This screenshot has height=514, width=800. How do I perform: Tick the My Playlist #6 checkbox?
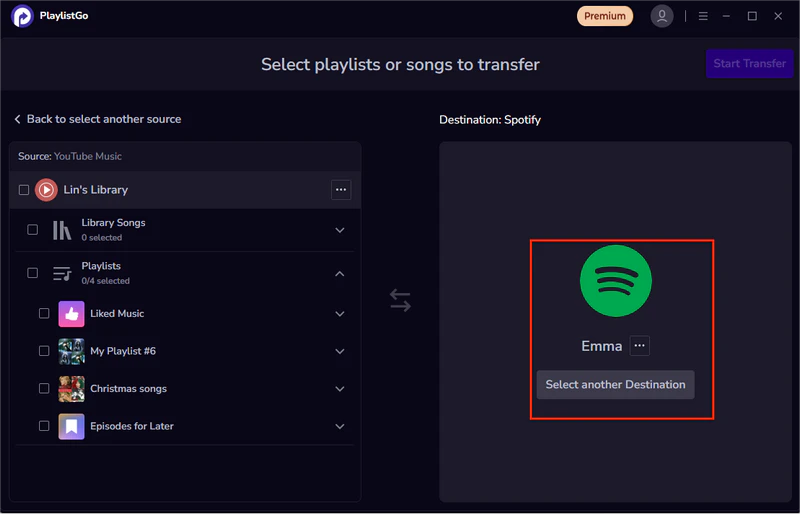pyautogui.click(x=44, y=351)
